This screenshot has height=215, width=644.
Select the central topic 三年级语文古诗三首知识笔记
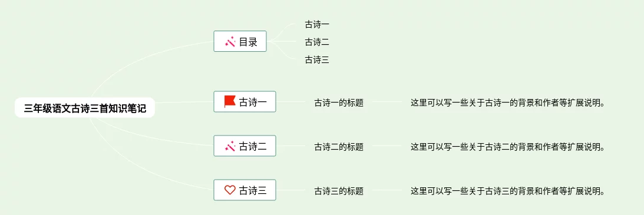click(85, 108)
